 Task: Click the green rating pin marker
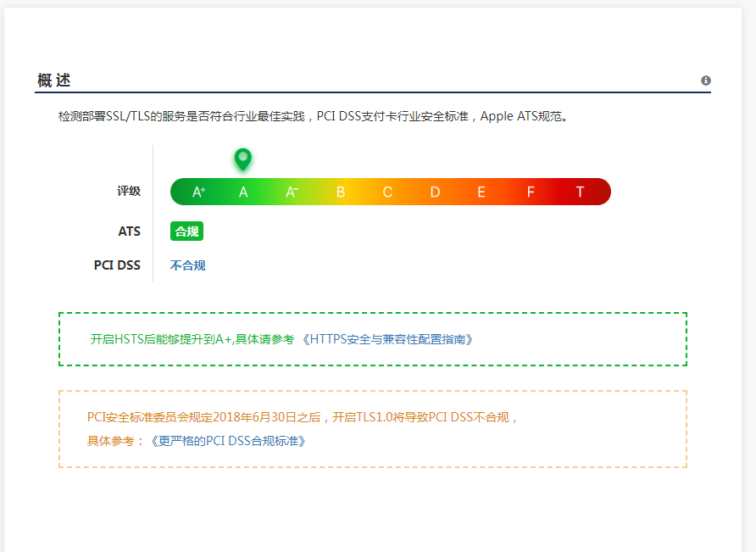(243, 159)
